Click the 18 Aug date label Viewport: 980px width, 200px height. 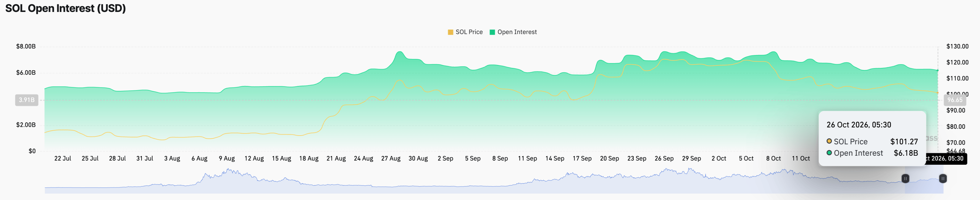(309, 159)
